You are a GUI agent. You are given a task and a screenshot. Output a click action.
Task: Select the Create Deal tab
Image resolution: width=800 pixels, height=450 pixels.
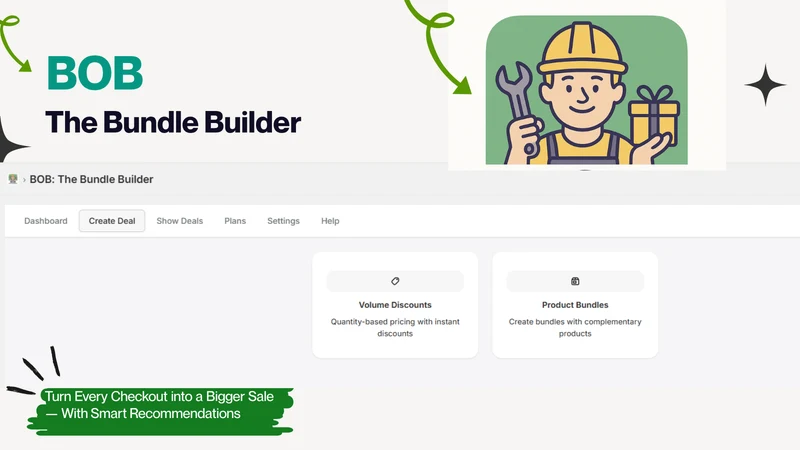(x=112, y=221)
